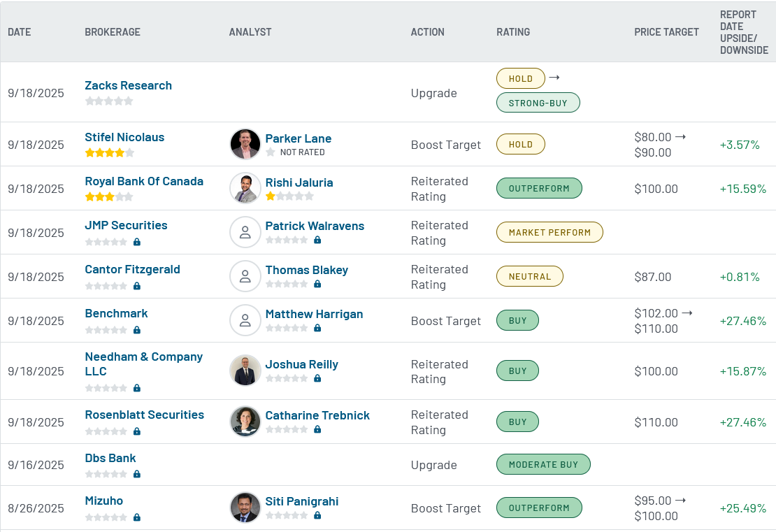
Task: Open Needham & Company LLC link
Action: pyautogui.click(x=143, y=364)
